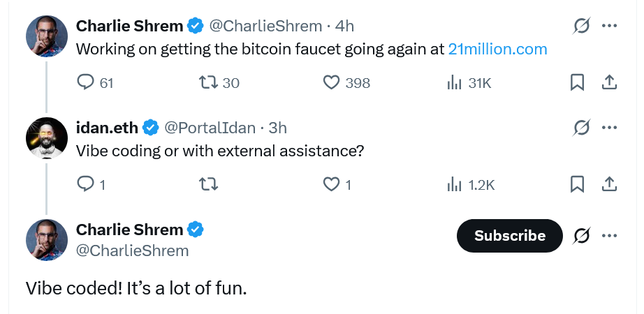Open idan.eth's profile picture
644x314 pixels.
(47, 137)
